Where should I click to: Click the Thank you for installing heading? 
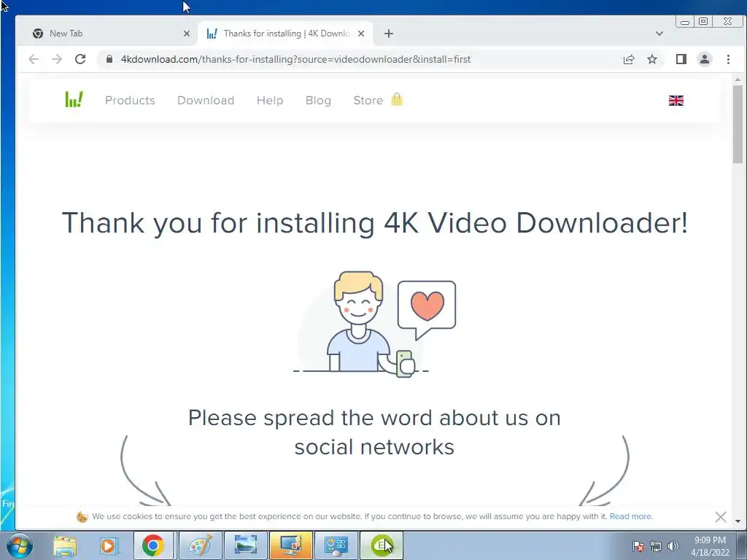coord(375,223)
